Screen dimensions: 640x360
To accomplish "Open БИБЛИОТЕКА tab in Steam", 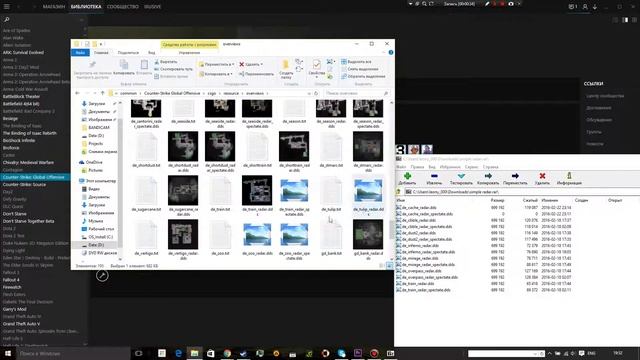I will click(86, 7).
